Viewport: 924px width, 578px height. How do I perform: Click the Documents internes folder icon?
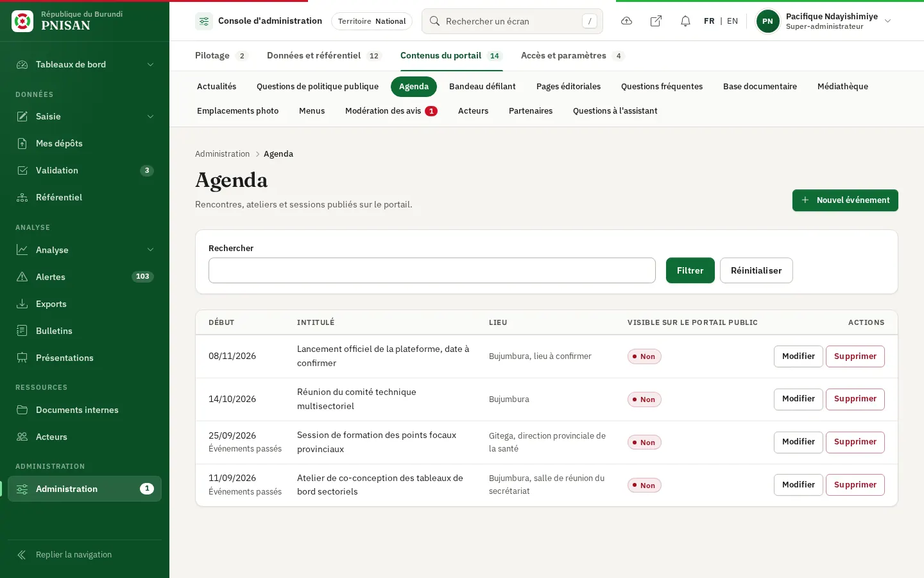(x=22, y=410)
